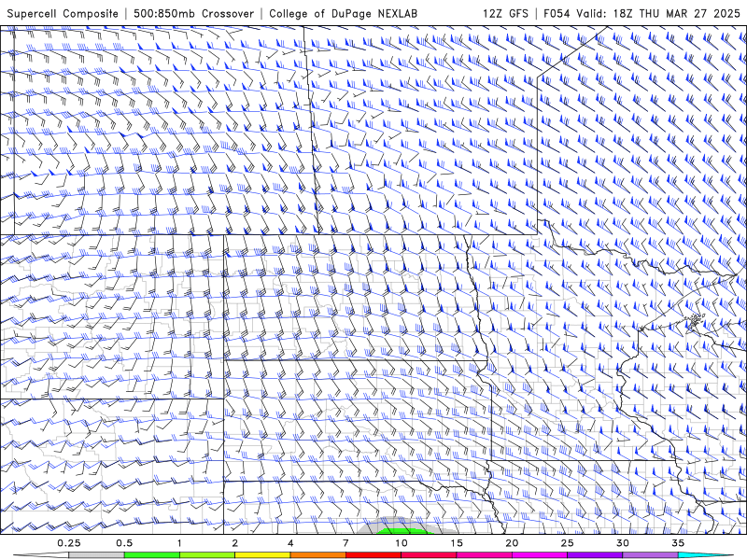747x560 pixels.
Task: Click the '20' legend label
Action: pos(512,543)
